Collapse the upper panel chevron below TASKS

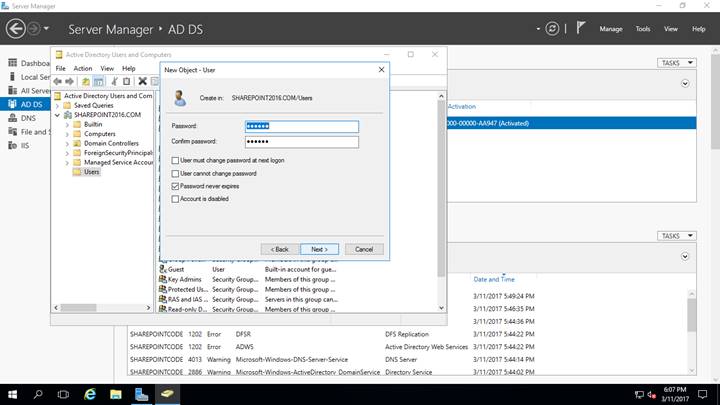[x=685, y=84]
